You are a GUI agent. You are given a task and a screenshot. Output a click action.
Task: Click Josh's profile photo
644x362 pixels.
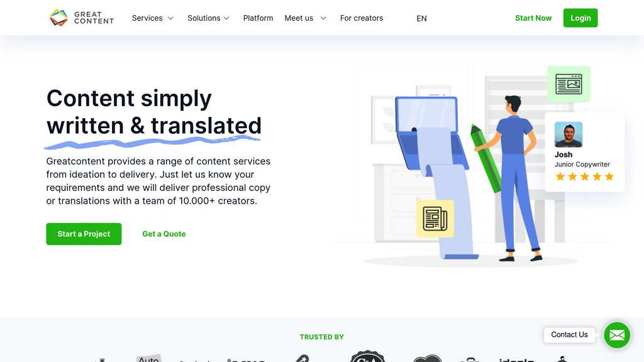point(568,134)
